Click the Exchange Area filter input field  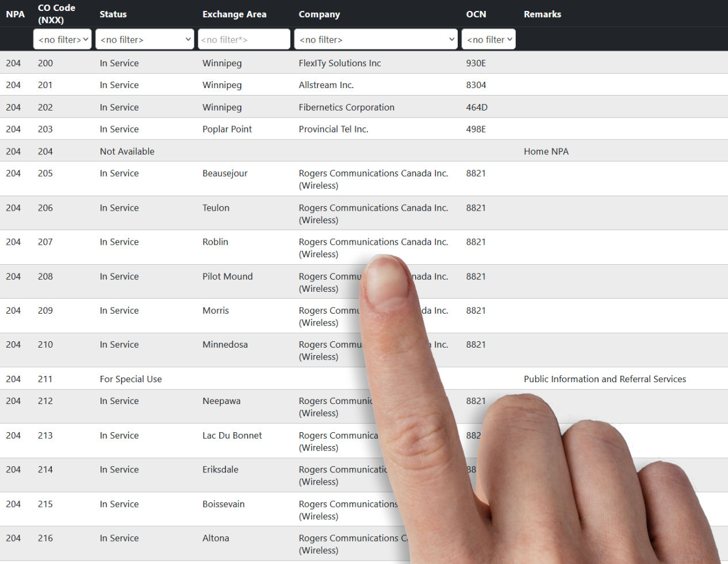pyautogui.click(x=244, y=39)
